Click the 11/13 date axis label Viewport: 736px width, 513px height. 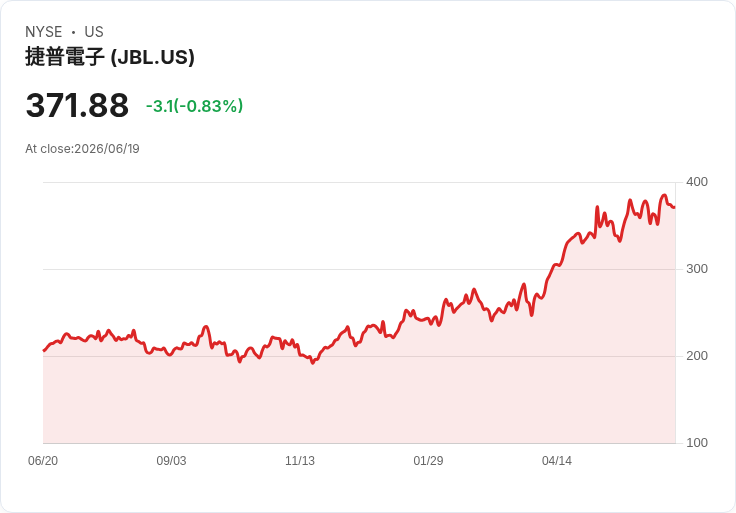[x=300, y=461]
